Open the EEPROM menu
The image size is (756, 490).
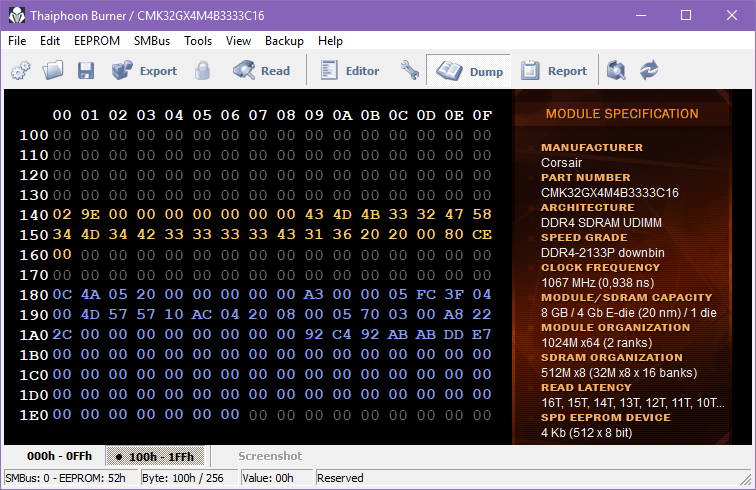tap(97, 41)
